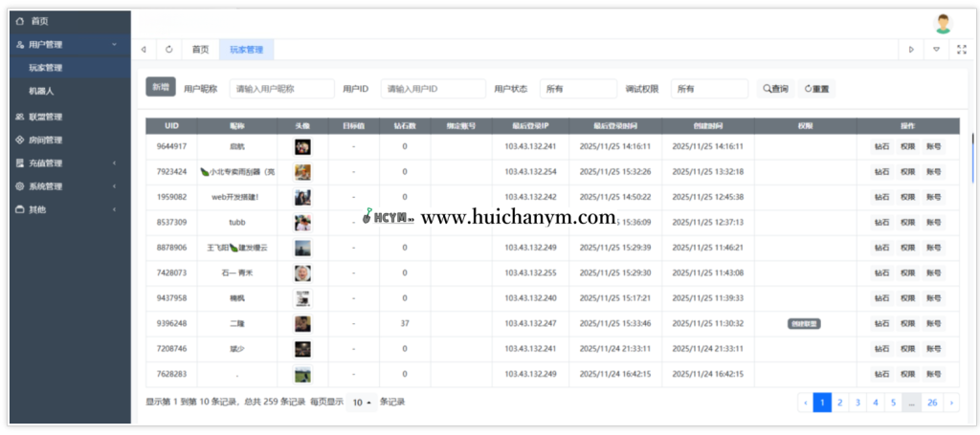This screenshot has width=980, height=435.
Task: Open the 用户状态 dropdown
Action: pyautogui.click(x=578, y=89)
